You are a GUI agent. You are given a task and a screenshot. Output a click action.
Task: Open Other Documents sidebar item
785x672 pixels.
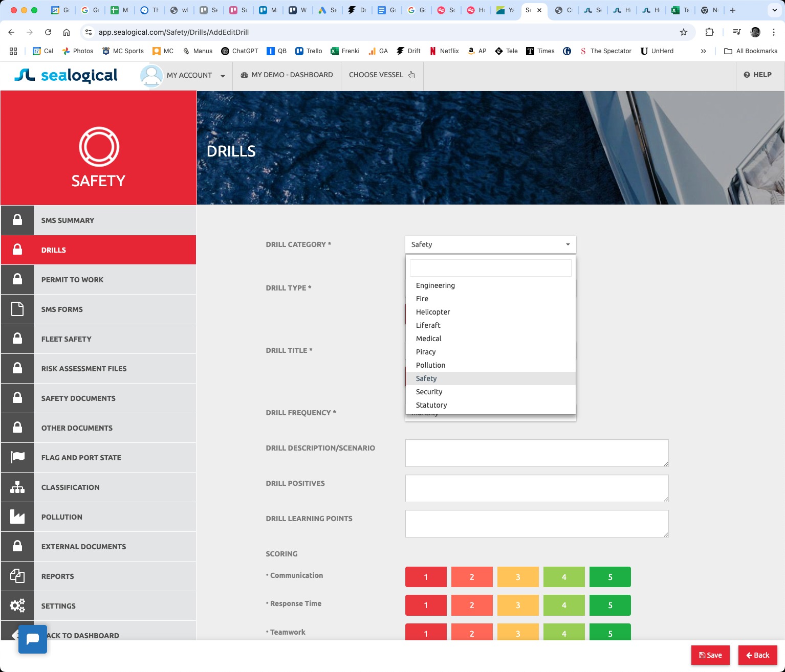click(98, 428)
